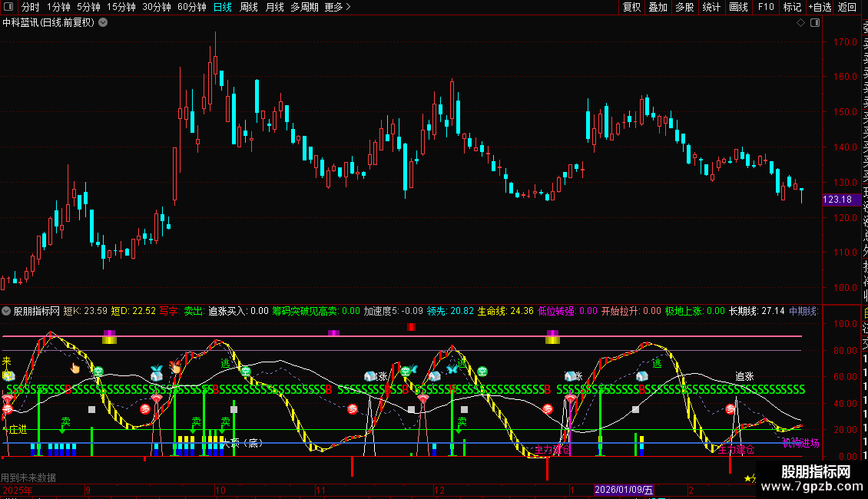
Task: Open the 画线 drawing tools
Action: (x=738, y=7)
